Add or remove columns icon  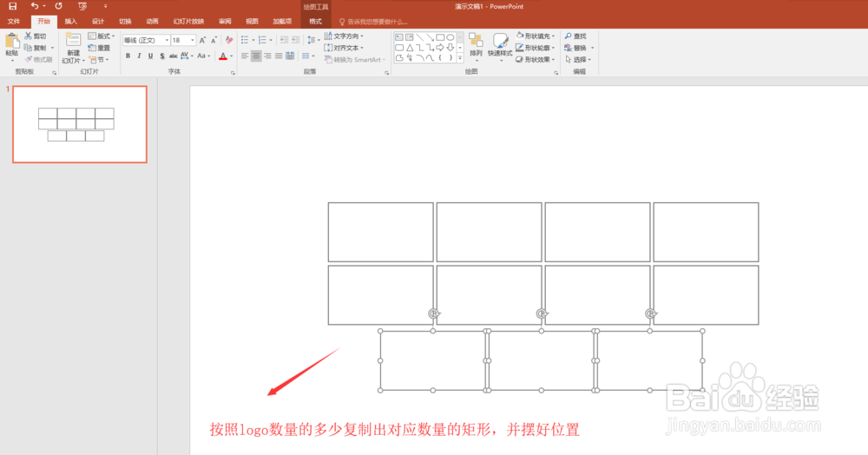tap(308, 56)
